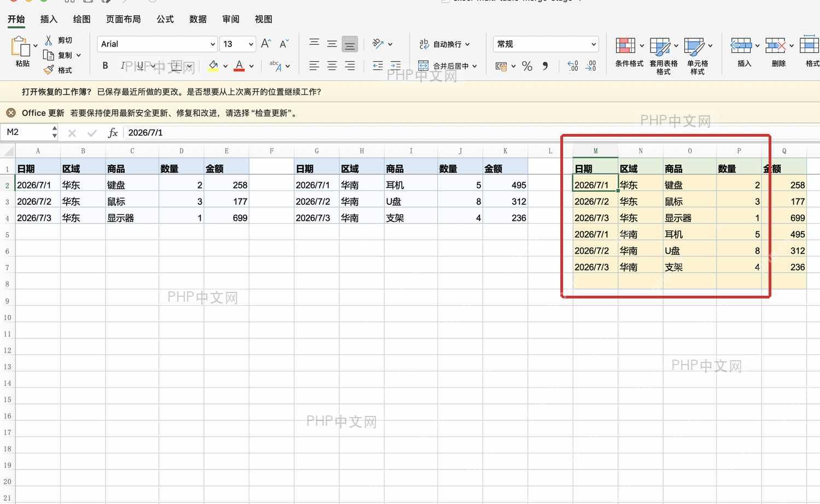Screen dimensions: 820x504
Task: Increase indent
Action: (396, 66)
